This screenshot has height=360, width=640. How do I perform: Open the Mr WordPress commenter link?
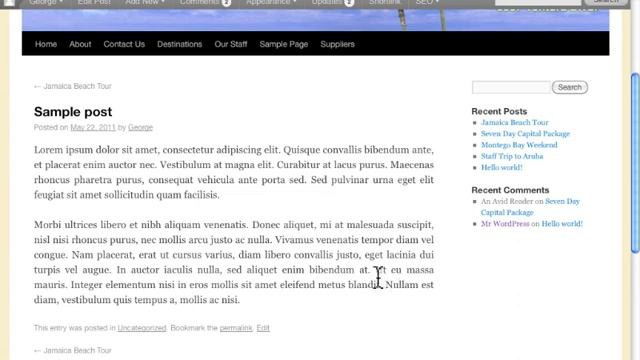point(505,224)
